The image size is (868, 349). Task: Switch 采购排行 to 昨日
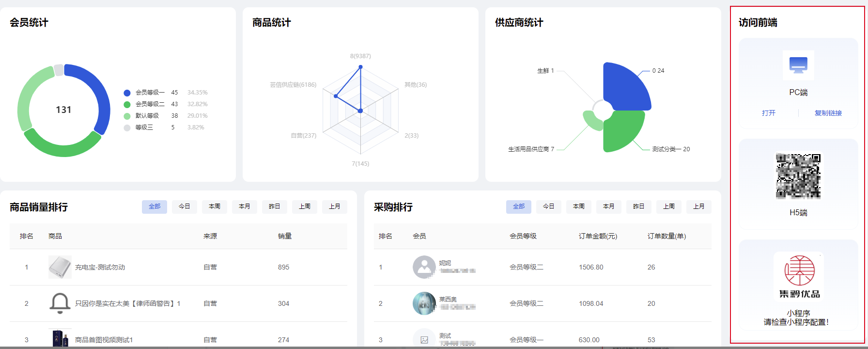(x=639, y=206)
